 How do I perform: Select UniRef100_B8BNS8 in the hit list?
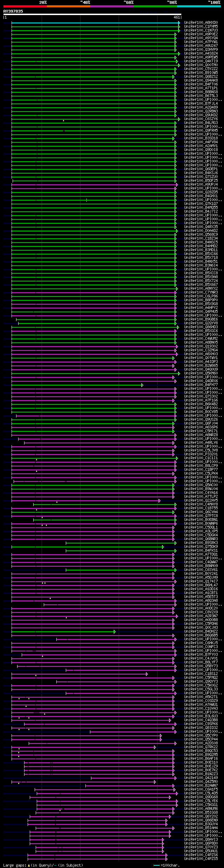click(201, 92)
